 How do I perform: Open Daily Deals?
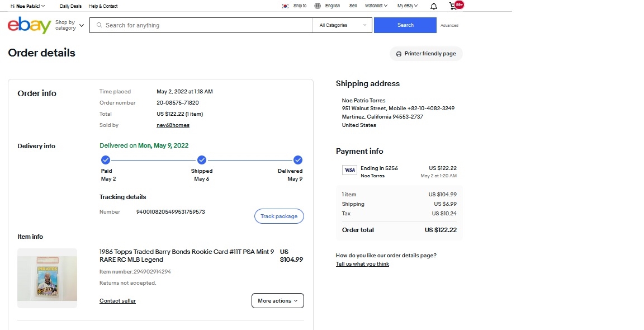70,6
